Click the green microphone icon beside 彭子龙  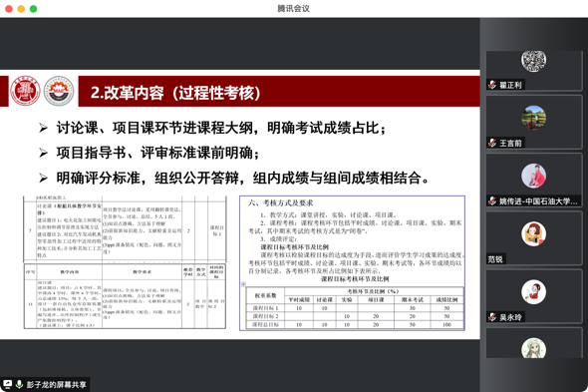[x=20, y=384]
